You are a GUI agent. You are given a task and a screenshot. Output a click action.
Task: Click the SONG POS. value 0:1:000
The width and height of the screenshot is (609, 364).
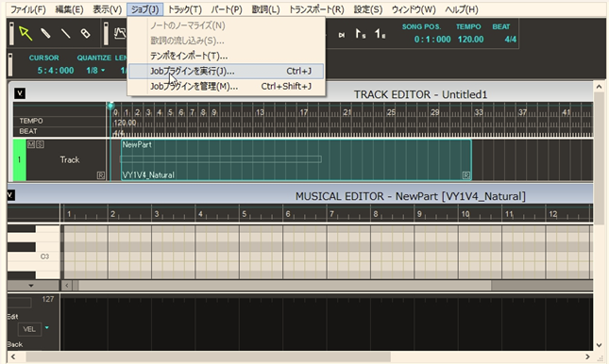click(x=432, y=40)
